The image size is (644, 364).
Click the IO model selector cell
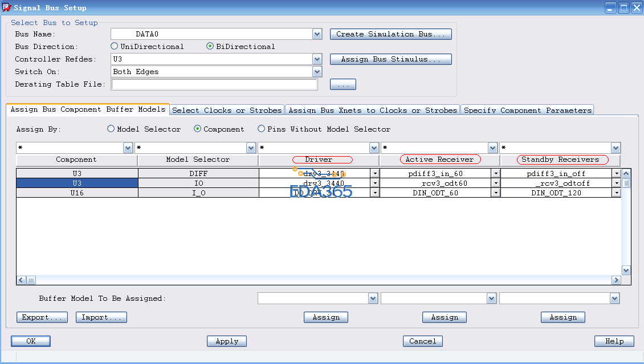pyautogui.click(x=198, y=183)
